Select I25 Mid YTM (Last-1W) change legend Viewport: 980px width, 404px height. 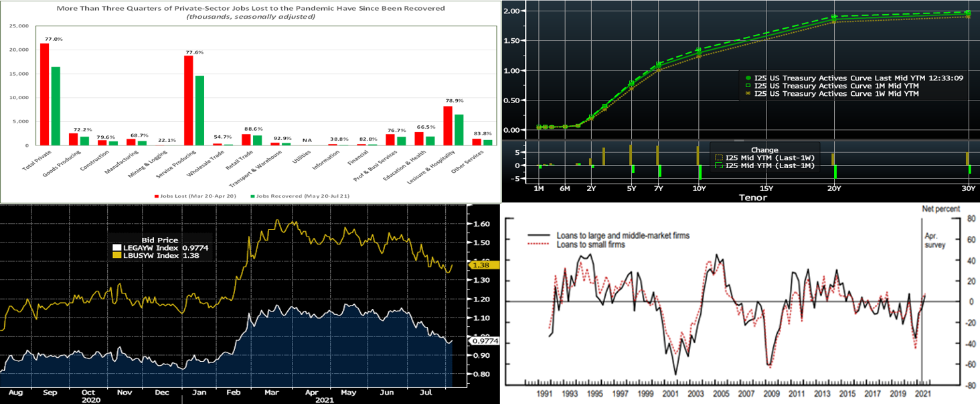pos(764,157)
